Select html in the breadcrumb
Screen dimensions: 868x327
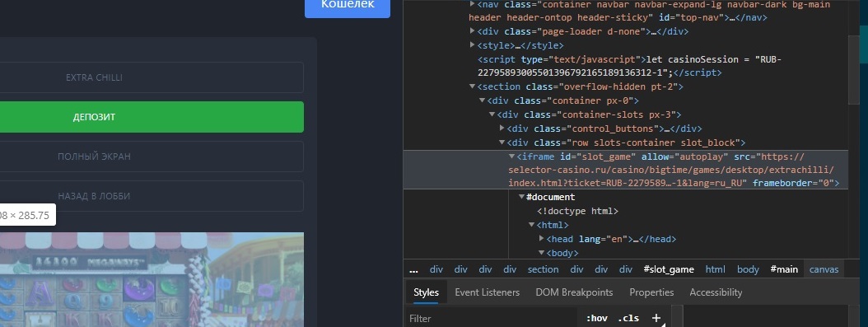click(715, 269)
